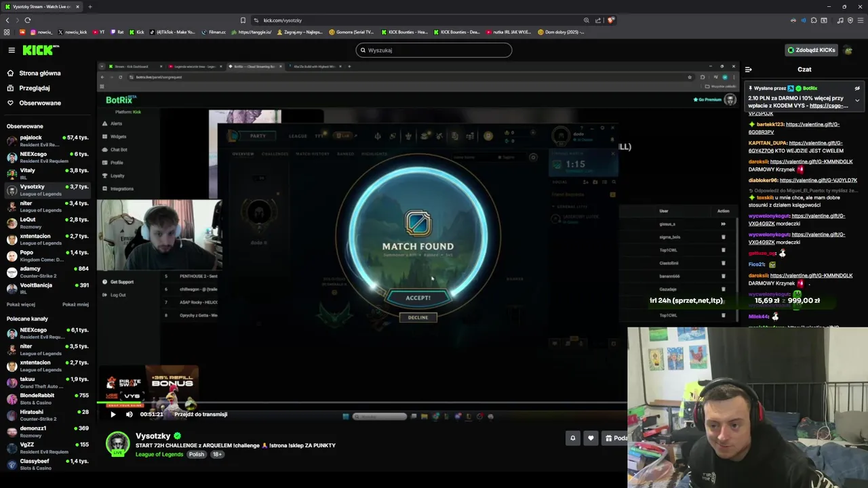Click the 18+ tag
Viewport: 868px width, 488px height.
(x=217, y=454)
